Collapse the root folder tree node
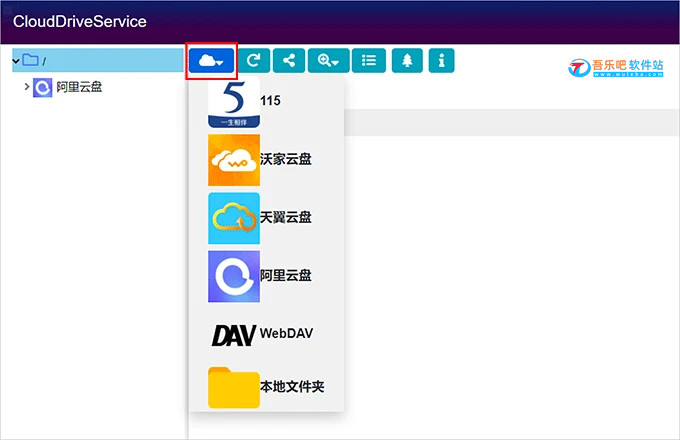Screen dimensions: 680x440 click(16, 61)
